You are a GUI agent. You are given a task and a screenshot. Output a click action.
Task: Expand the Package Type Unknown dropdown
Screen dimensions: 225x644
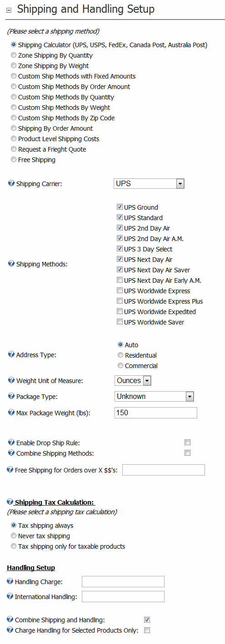pyautogui.click(x=154, y=397)
